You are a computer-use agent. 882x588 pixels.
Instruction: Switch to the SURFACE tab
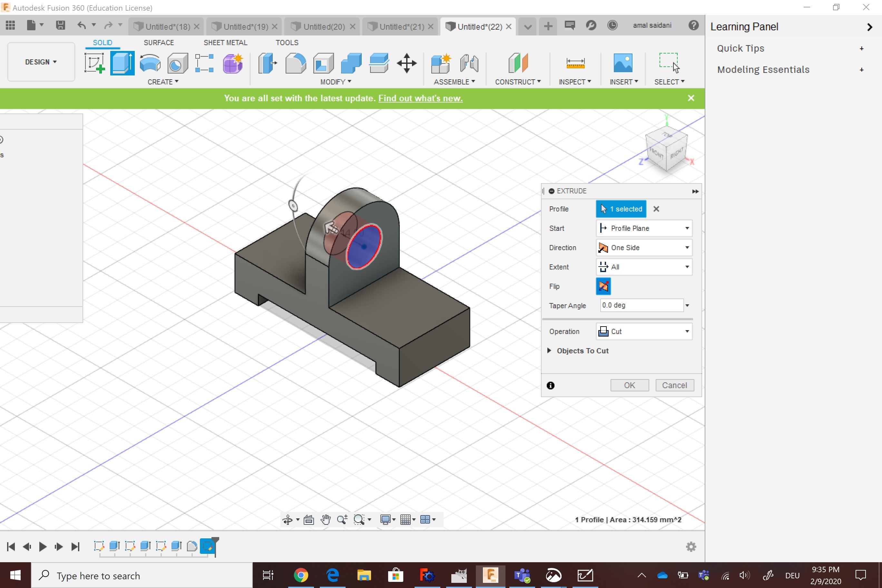[159, 42]
